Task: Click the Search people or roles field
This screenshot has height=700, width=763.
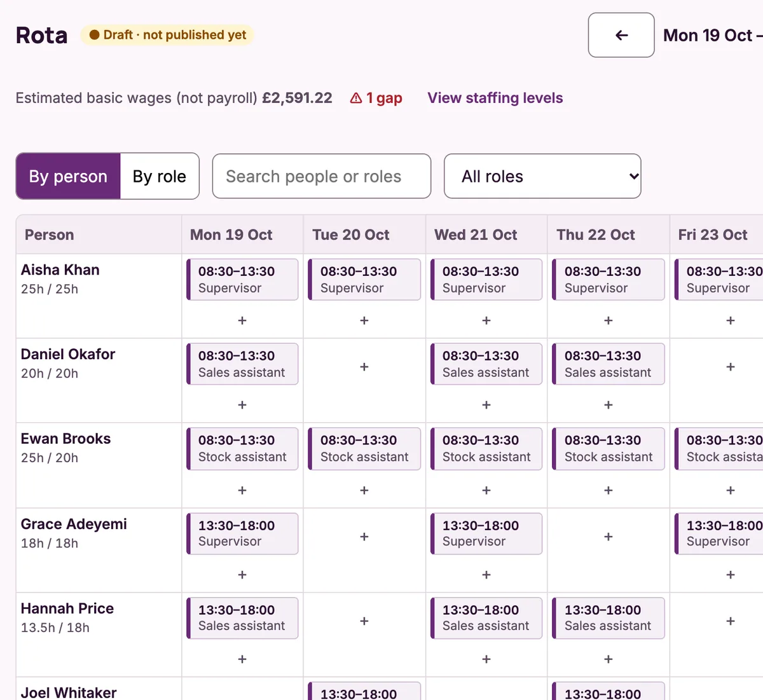Action: coord(322,176)
